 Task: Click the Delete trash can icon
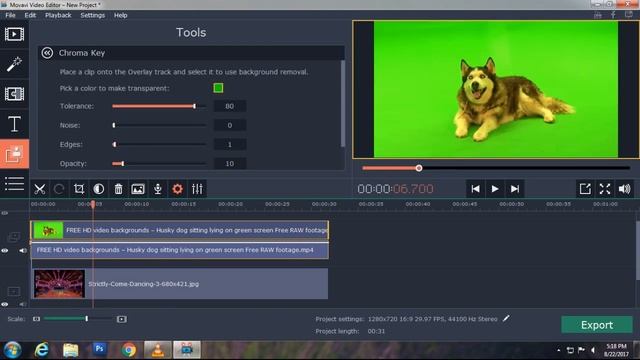pyautogui.click(x=118, y=189)
